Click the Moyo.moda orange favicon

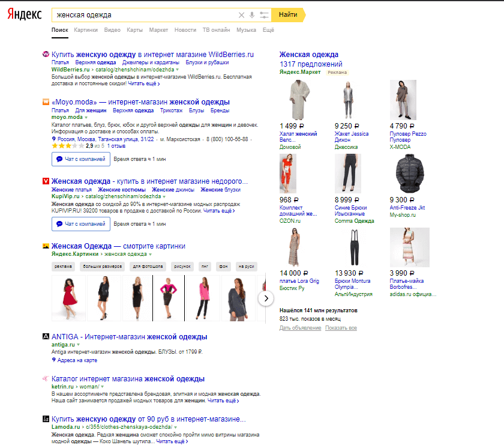[x=46, y=102]
